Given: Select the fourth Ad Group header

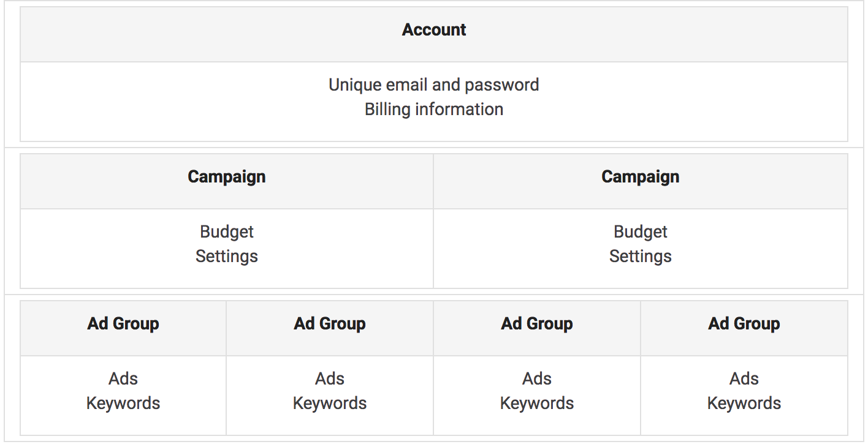Looking at the screenshot, I should (x=744, y=324).
